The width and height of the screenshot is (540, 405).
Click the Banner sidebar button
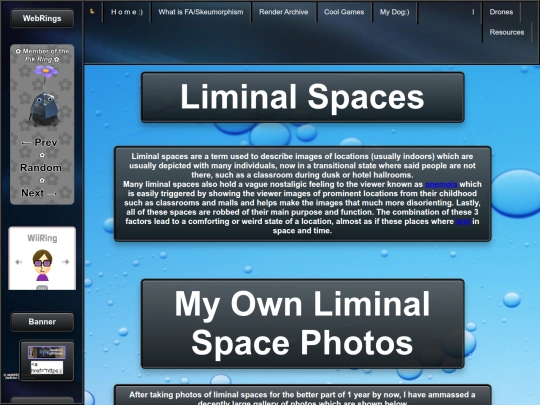click(42, 322)
